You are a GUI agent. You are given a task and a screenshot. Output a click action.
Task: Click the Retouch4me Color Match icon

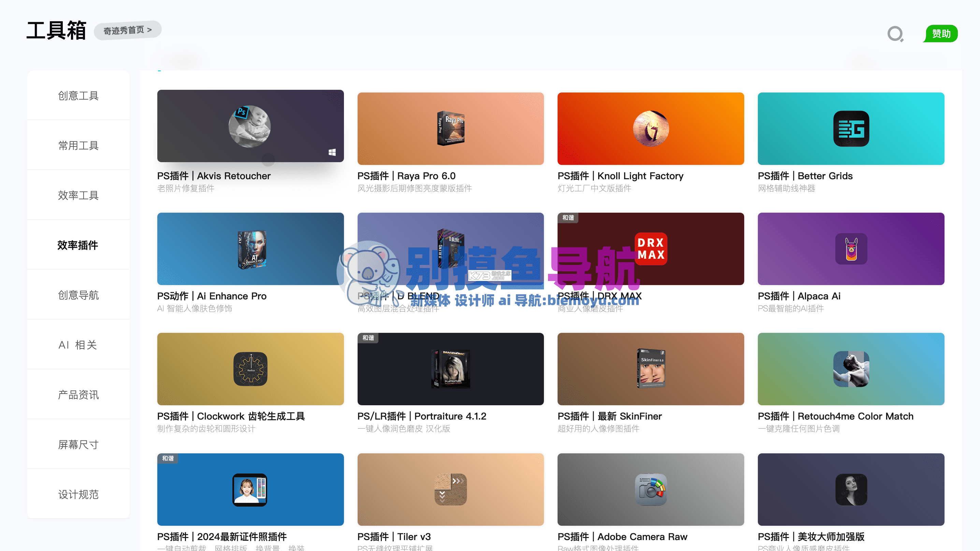tap(851, 369)
